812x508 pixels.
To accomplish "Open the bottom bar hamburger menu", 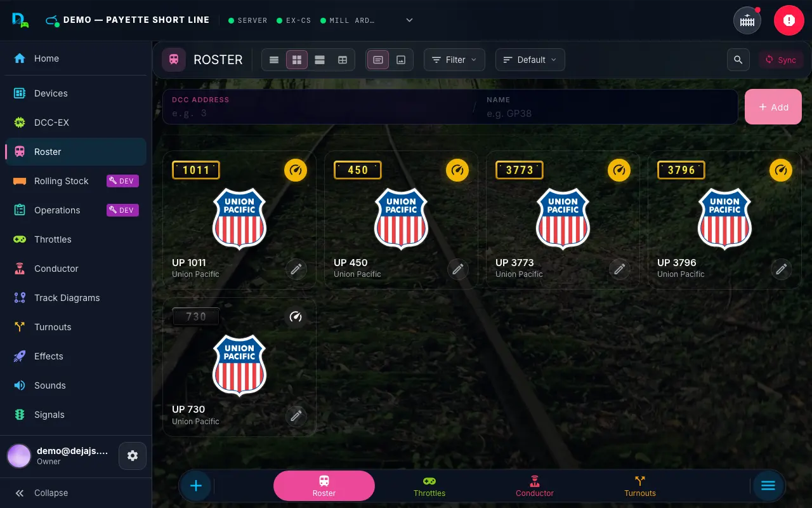I will tap(768, 486).
